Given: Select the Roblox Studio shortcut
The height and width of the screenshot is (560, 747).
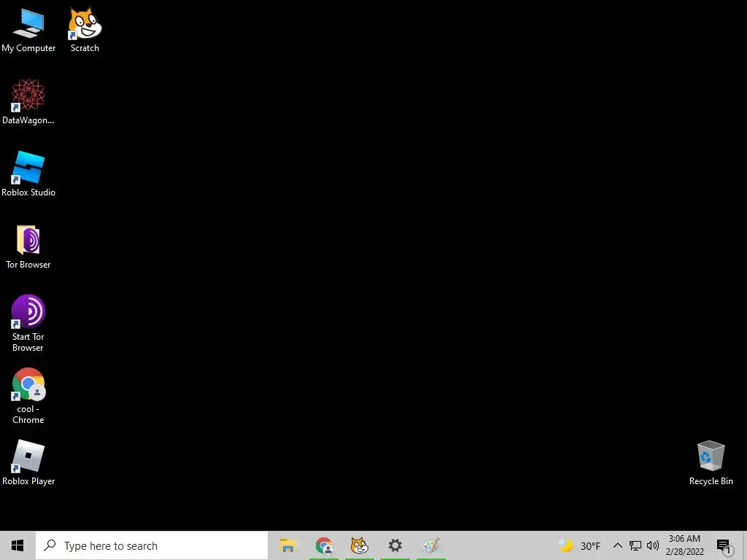Looking at the screenshot, I should pos(28,174).
